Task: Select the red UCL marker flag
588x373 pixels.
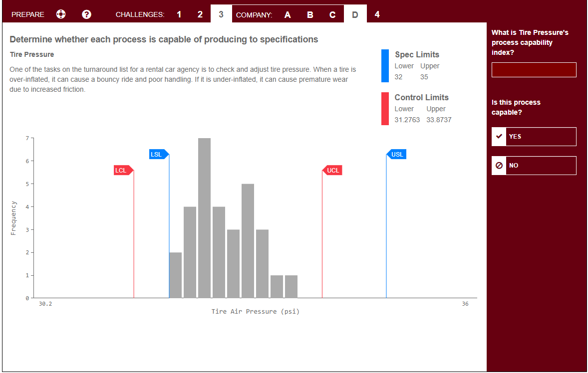Action: (x=332, y=171)
